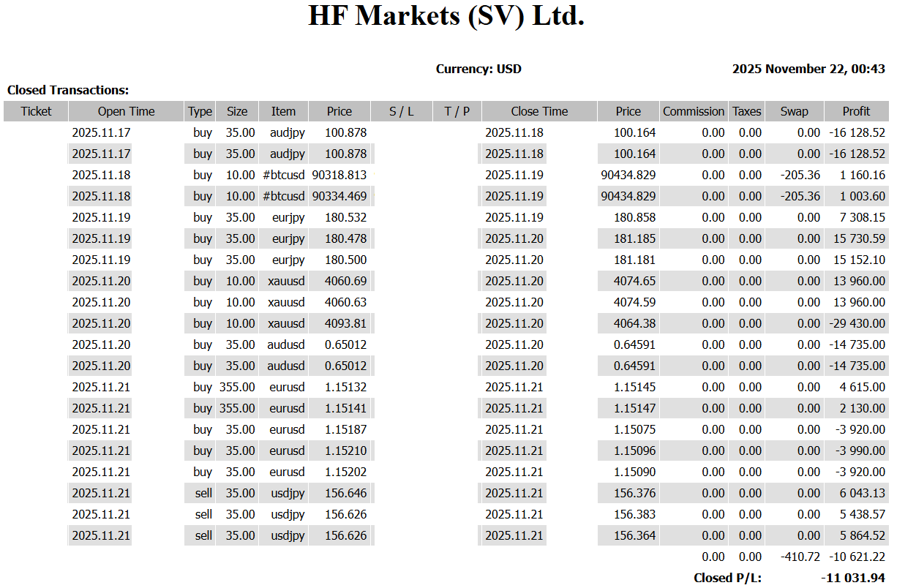Select the 7 308.15 eurjpy profit value
The height and width of the screenshot is (588, 916).
click(x=862, y=217)
